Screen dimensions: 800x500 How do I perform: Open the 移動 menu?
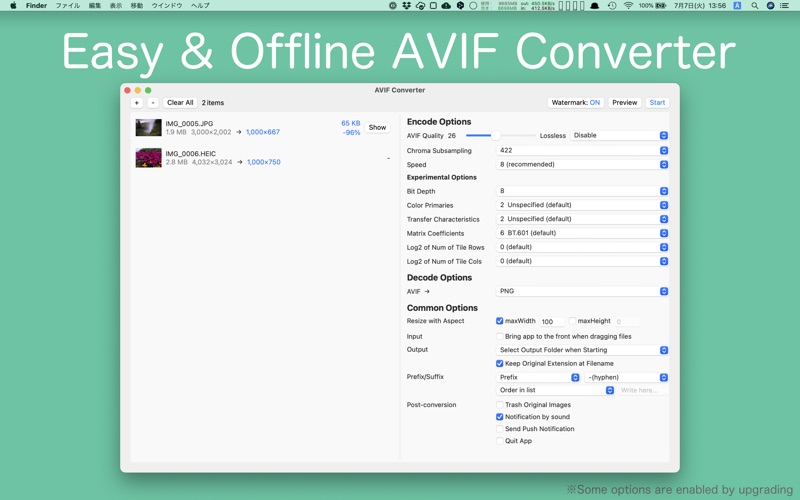[137, 6]
